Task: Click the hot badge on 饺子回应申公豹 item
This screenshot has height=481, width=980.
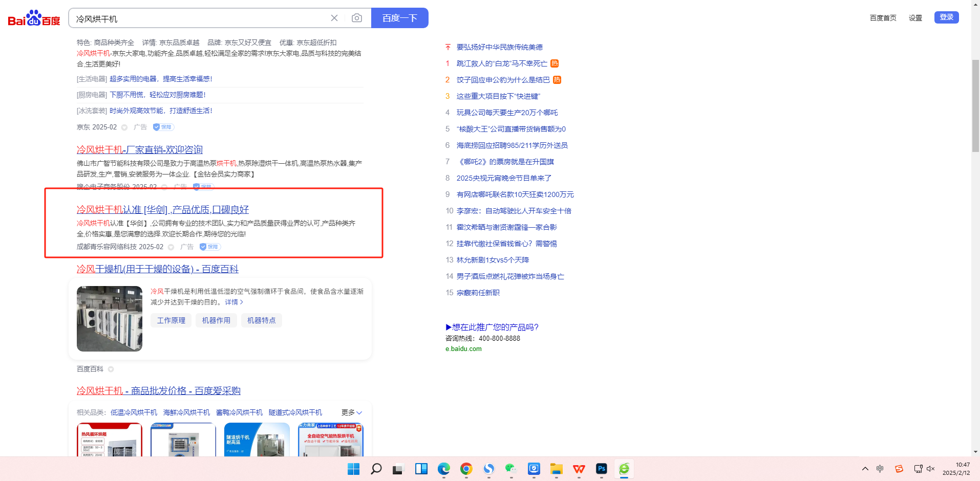Action: pos(557,80)
